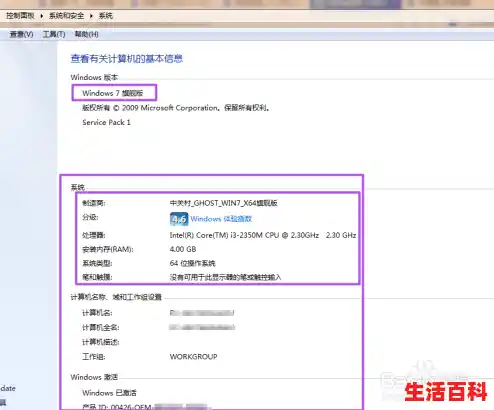Screen dimensions: 494x410
Task: Click the Windows 版本 section label
Action: [x=94, y=77]
